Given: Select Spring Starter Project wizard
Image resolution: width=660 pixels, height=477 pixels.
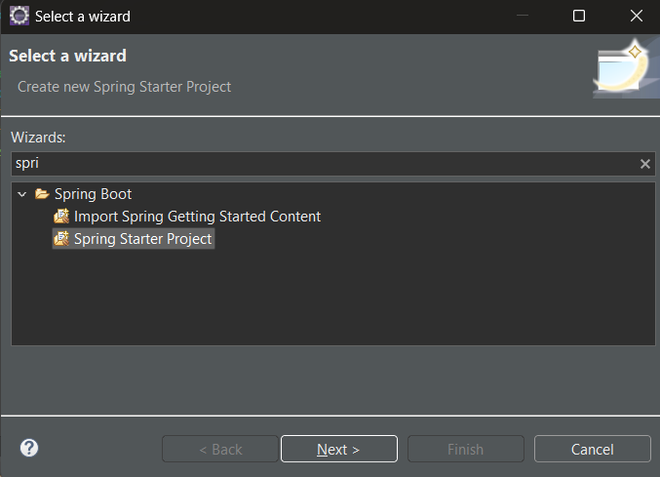Looking at the screenshot, I should pyautogui.click(x=143, y=239).
